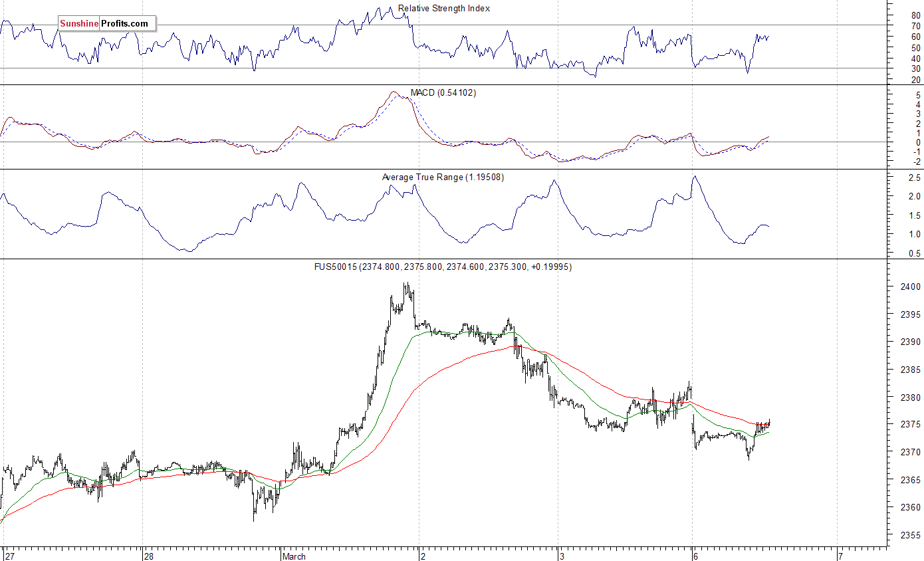
Task: Click the Relative Strength Index title
Action: (444, 9)
